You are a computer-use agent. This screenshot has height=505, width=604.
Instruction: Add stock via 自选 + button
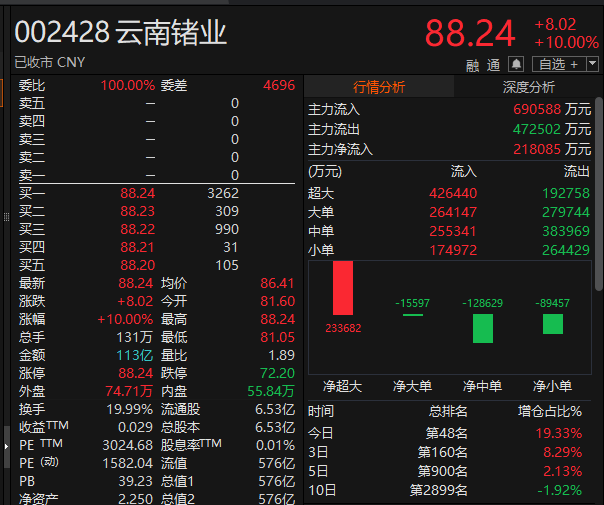559,64
